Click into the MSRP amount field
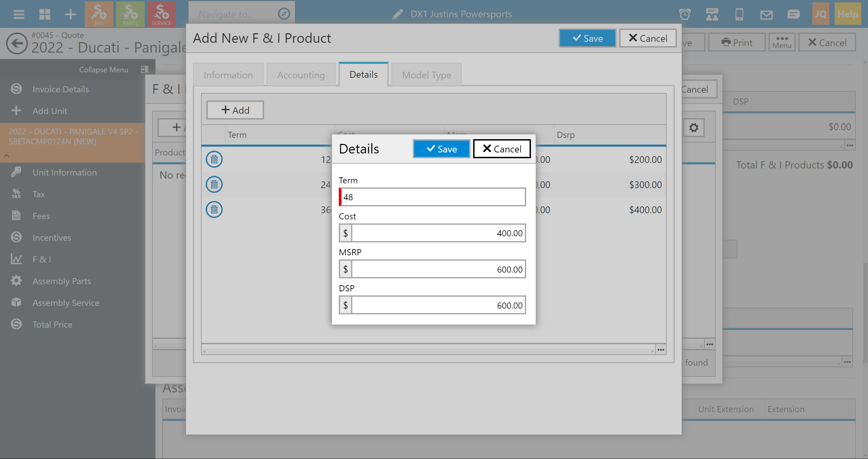The width and height of the screenshot is (868, 459). [x=438, y=269]
